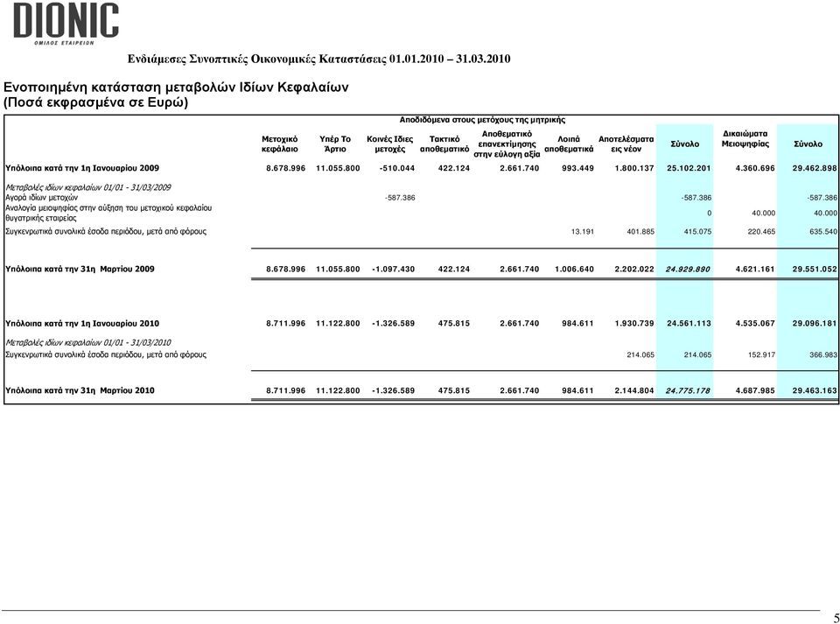
Task: Click the DIONIC company logo
Action: [66, 24]
